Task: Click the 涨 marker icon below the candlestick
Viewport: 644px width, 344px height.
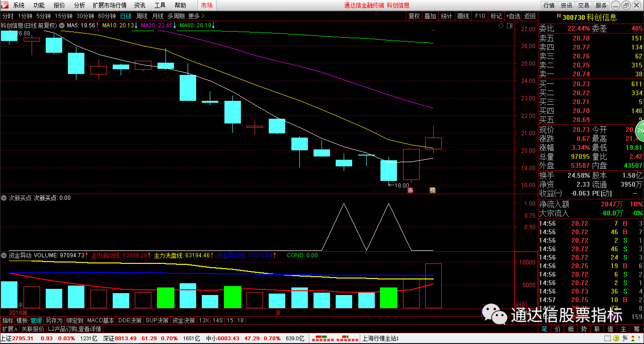Action: [x=410, y=190]
